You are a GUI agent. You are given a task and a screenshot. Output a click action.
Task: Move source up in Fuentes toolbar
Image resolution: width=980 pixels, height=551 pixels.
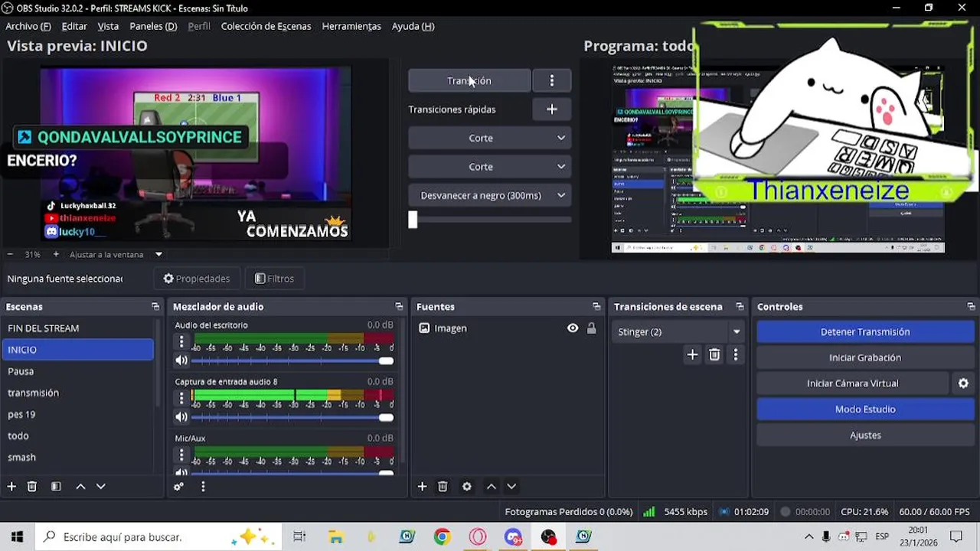click(x=492, y=487)
